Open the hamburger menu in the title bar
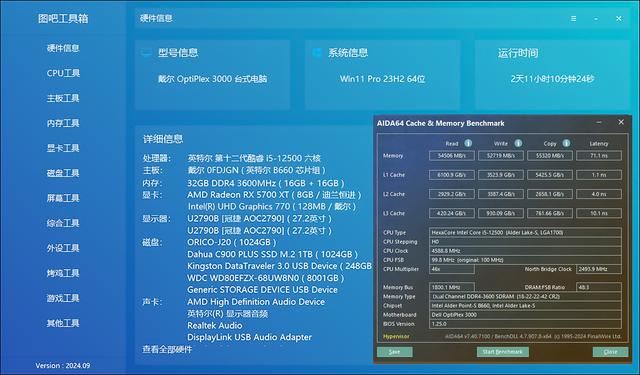Viewport: 640px width, 375px height. (x=573, y=19)
